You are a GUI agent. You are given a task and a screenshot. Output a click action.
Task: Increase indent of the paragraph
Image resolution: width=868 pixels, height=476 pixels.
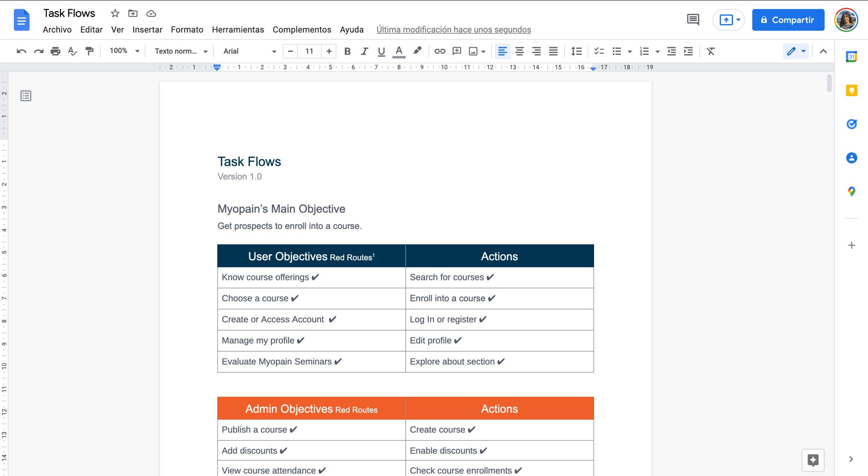click(x=688, y=51)
